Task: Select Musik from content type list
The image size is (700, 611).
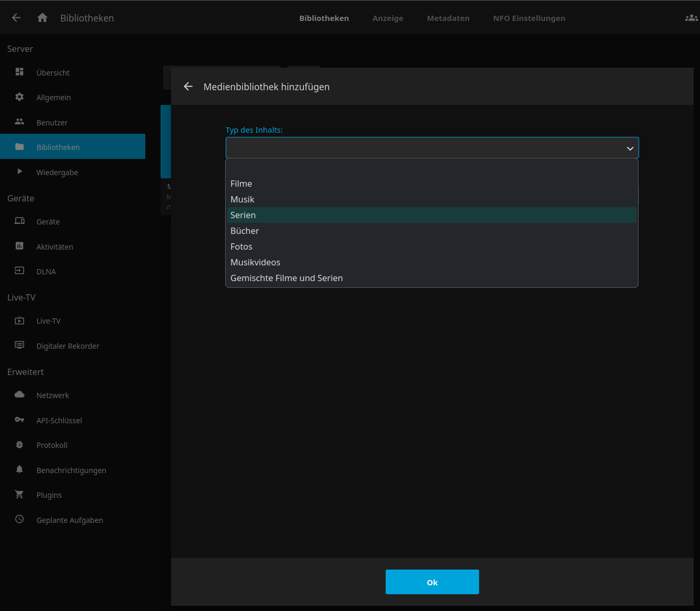Action: [432, 199]
